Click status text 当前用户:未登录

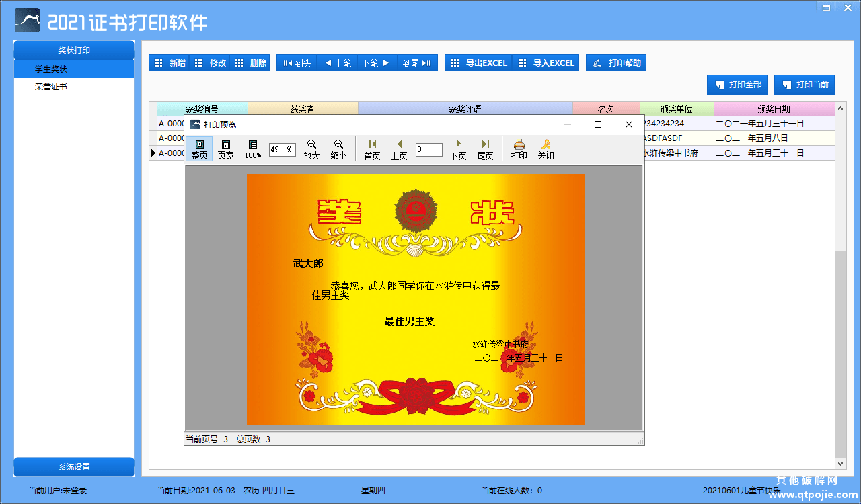(58, 491)
